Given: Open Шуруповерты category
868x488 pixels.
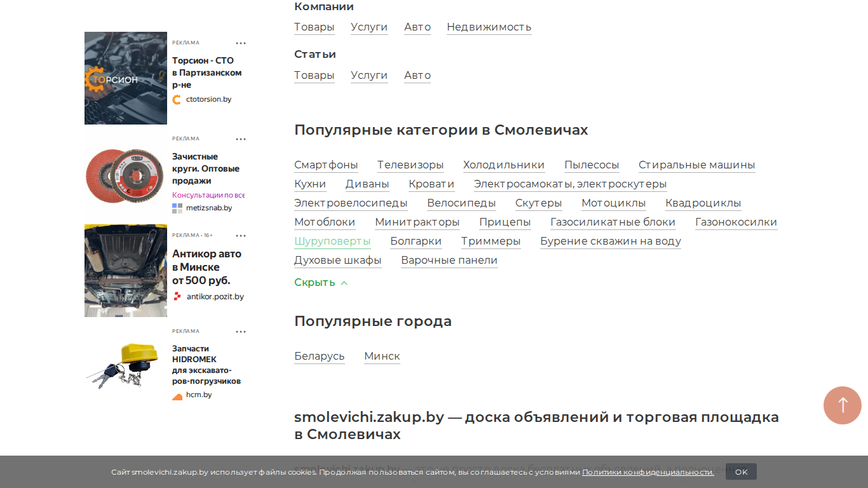Looking at the screenshot, I should tap(332, 241).
